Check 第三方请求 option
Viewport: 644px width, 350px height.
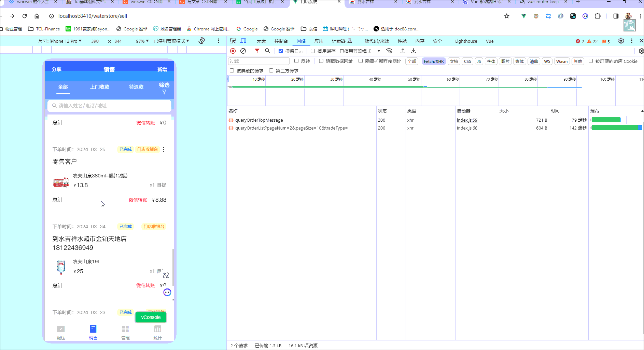click(271, 70)
